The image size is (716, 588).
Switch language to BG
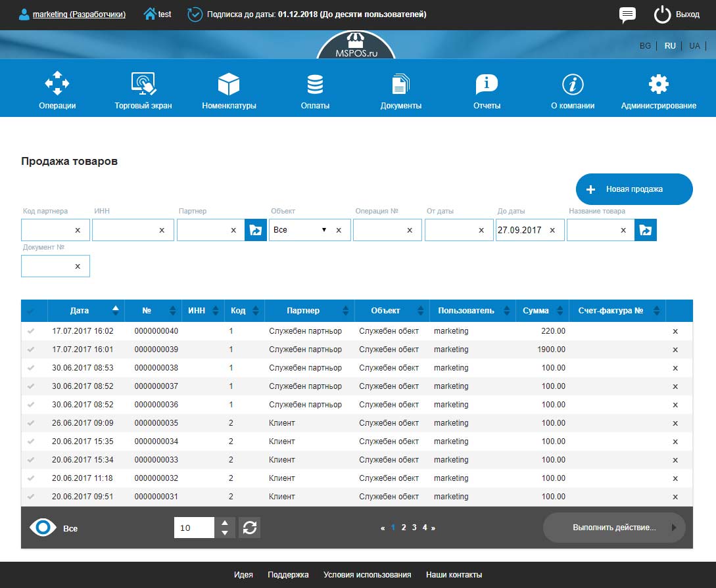coord(645,45)
